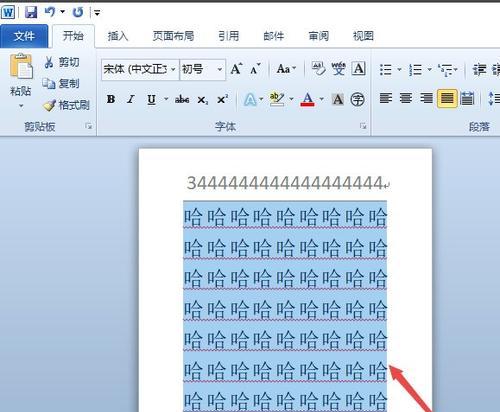The height and width of the screenshot is (412, 500).
Task: Open the font name dropdown 宋体
Action: coord(140,69)
